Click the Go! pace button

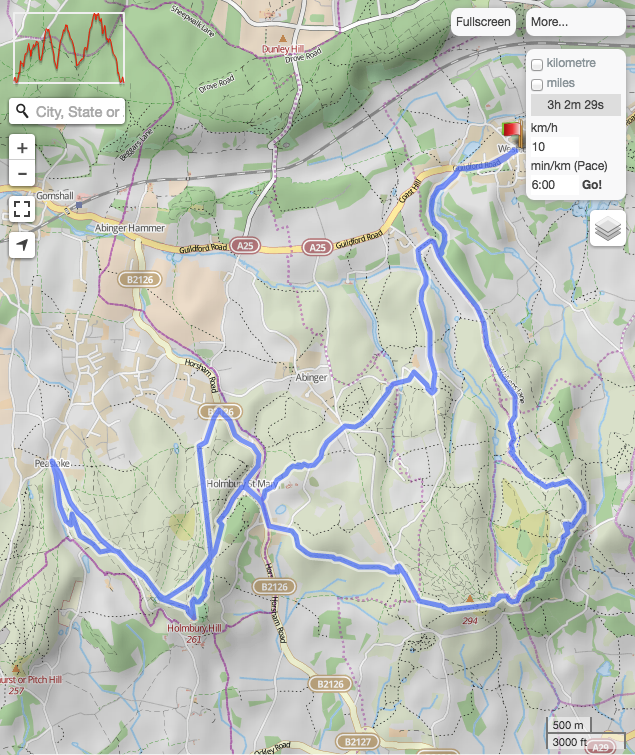point(592,185)
